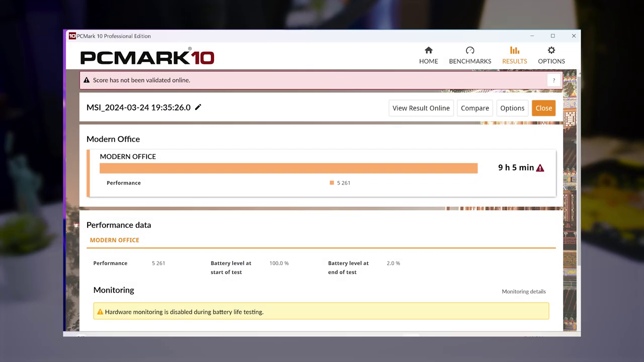This screenshot has width=644, height=362.
Task: Click the orange Modern Office battery bar
Action: click(x=288, y=168)
